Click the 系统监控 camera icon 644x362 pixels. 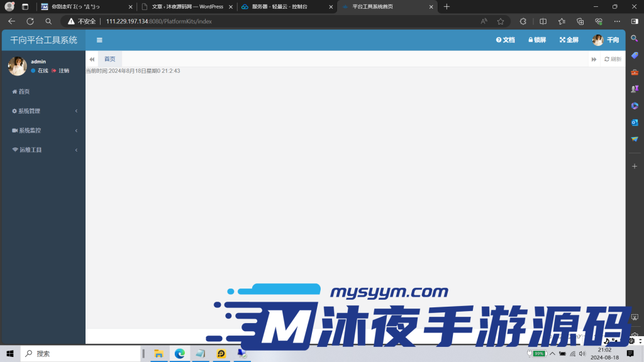click(x=14, y=130)
